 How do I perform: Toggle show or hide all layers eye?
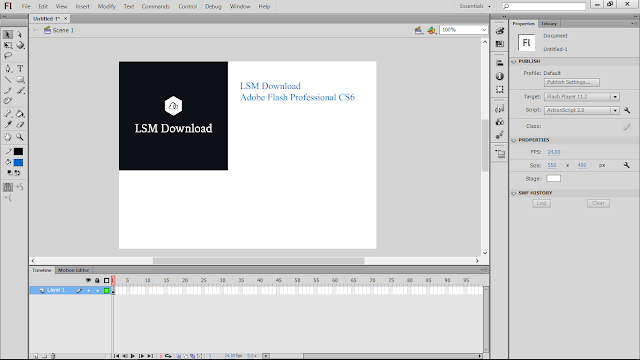click(88, 280)
